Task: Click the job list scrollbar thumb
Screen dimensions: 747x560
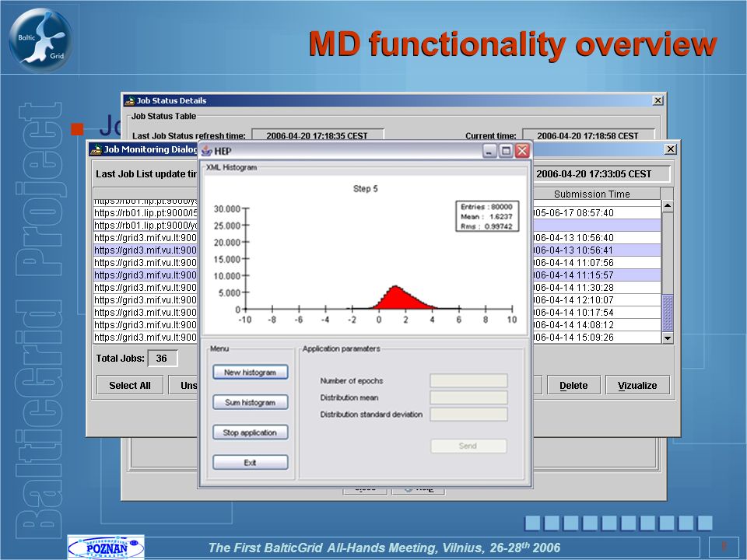Action: (668, 313)
